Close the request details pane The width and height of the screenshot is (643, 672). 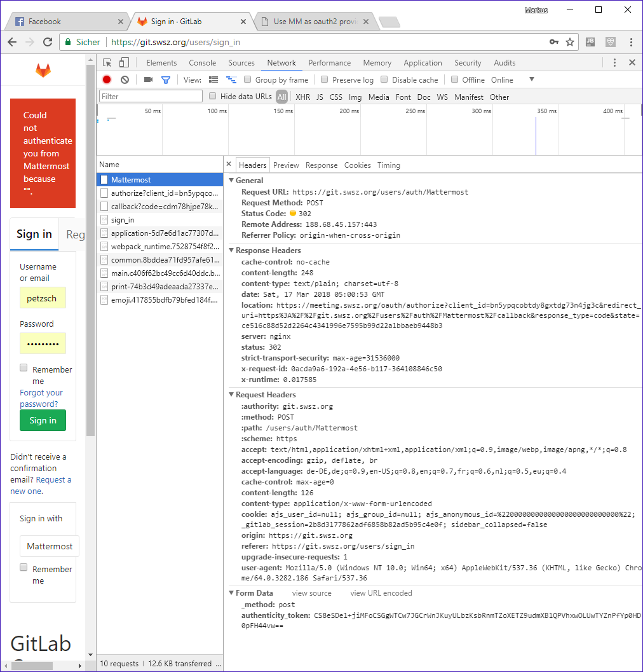(229, 164)
